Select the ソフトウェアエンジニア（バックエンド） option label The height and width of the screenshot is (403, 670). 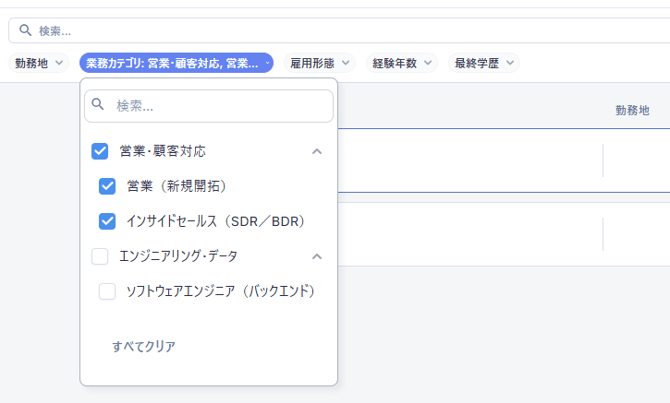coord(221,292)
